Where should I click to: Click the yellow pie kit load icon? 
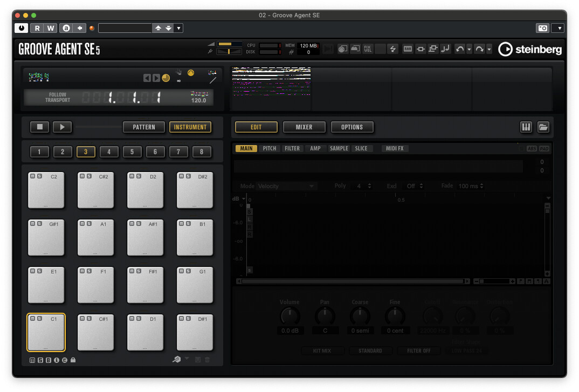coord(166,78)
